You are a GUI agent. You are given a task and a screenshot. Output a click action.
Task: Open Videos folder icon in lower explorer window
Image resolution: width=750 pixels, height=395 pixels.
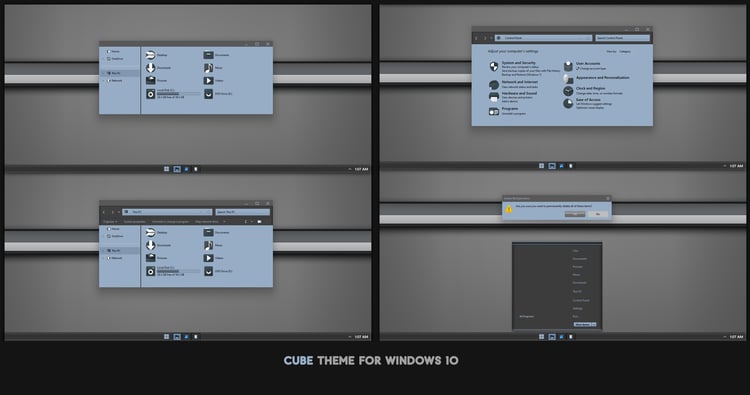tap(209, 258)
